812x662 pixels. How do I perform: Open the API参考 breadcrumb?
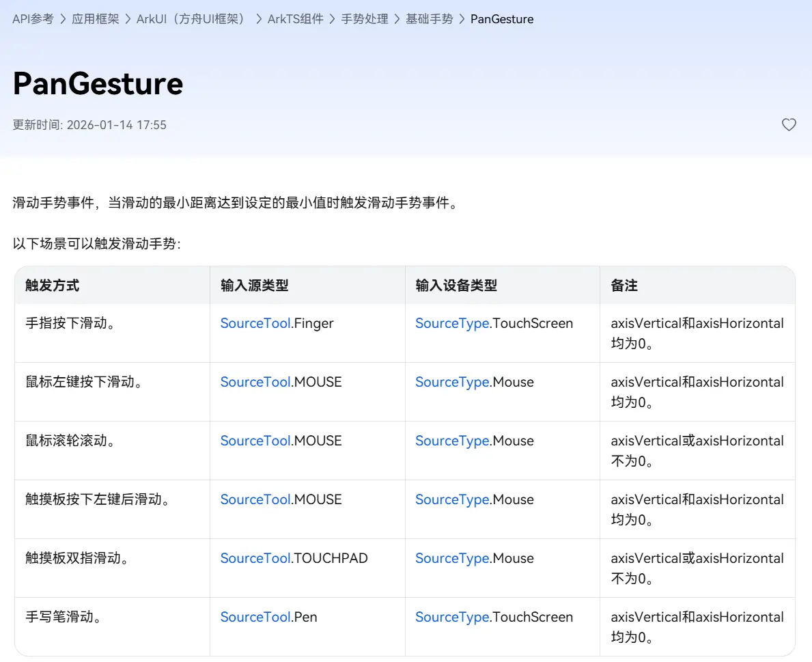(x=33, y=19)
